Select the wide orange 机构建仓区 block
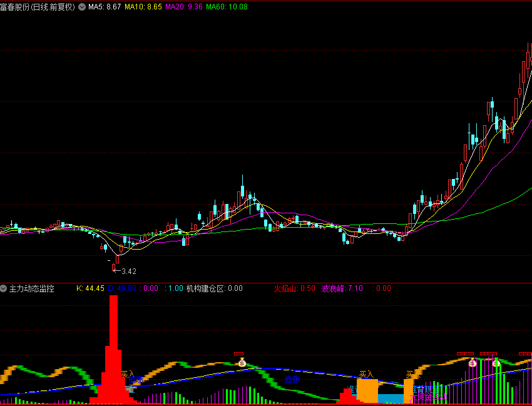Image resolution: width=532 pixels, height=406 pixels. (367, 391)
